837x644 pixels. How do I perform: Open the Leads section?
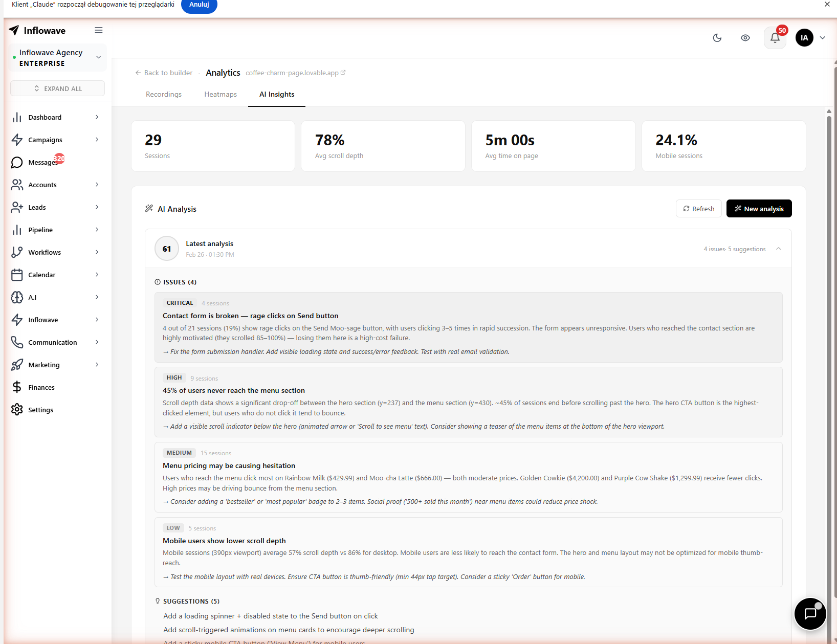click(x=36, y=207)
